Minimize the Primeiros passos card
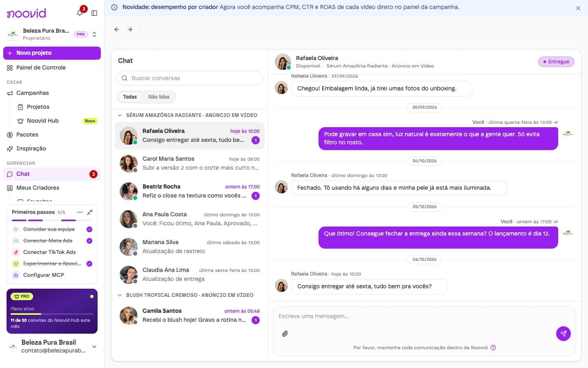 pos(90,212)
